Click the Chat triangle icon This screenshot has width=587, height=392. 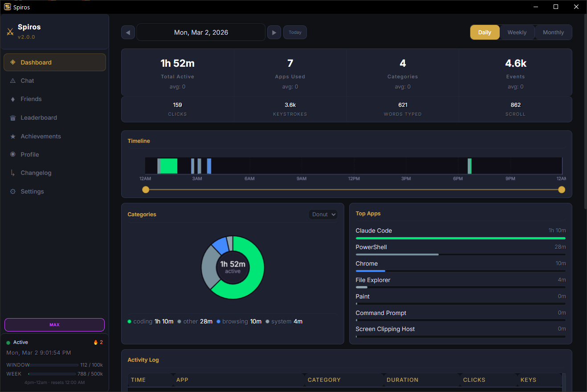(x=12, y=81)
